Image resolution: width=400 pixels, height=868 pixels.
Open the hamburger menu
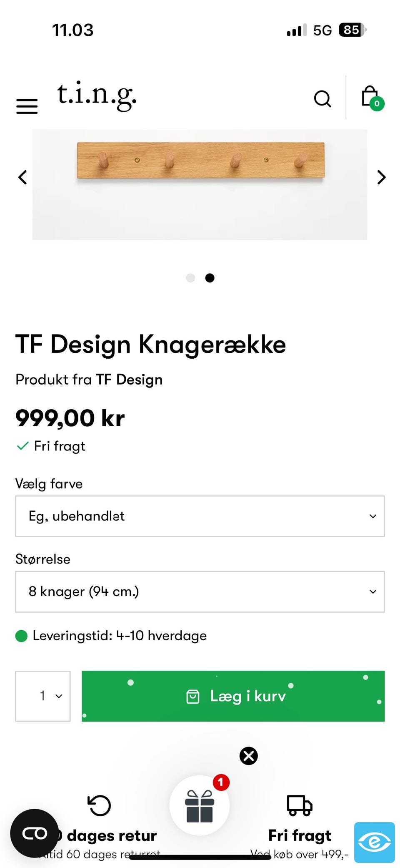tap(27, 106)
